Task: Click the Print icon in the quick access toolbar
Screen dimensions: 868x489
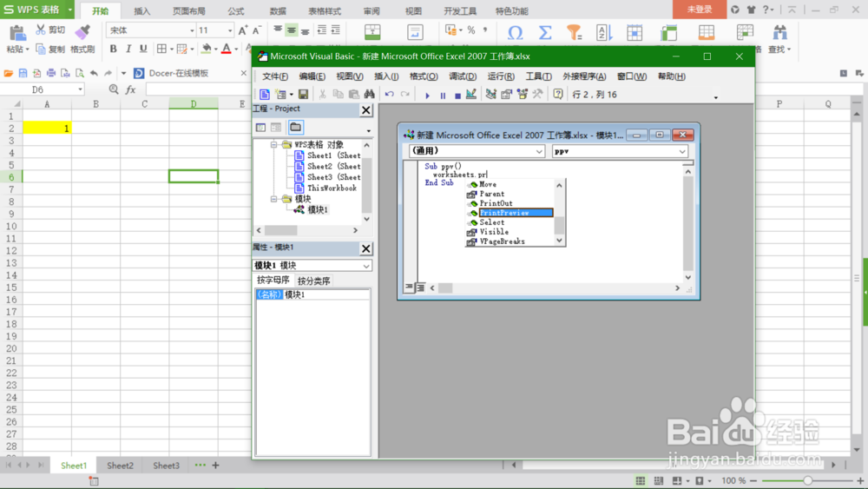Action: tap(51, 73)
